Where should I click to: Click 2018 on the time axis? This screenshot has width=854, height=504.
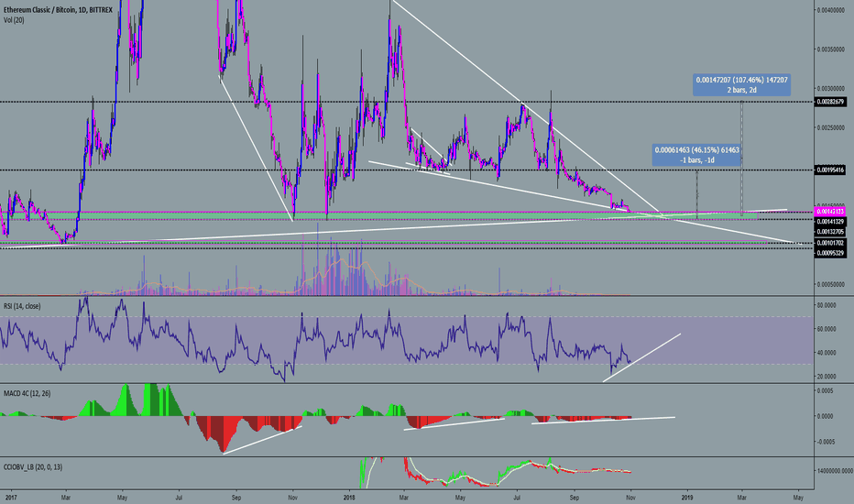click(349, 497)
